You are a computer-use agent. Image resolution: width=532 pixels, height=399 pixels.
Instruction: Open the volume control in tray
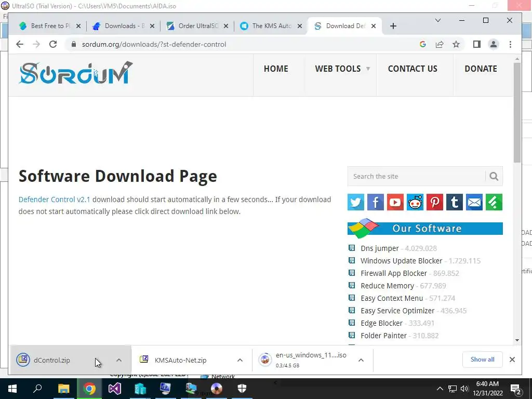click(464, 389)
